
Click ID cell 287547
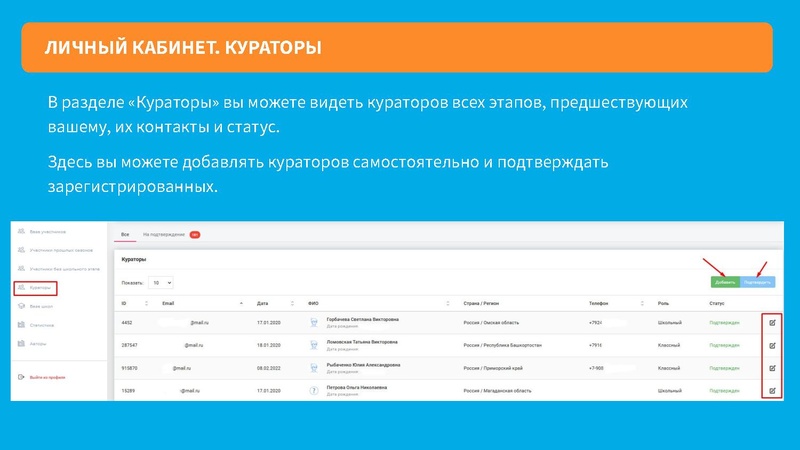coord(129,345)
